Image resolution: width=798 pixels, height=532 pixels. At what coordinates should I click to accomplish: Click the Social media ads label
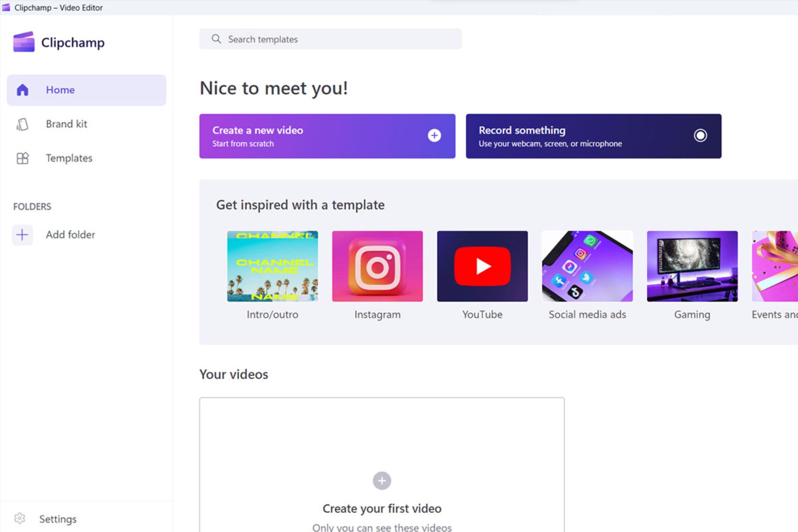[587, 315]
